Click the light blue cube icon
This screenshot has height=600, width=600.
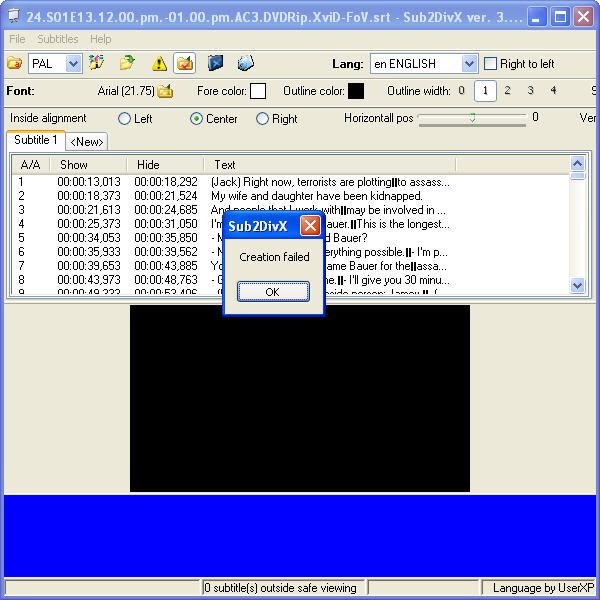pyautogui.click(x=246, y=63)
